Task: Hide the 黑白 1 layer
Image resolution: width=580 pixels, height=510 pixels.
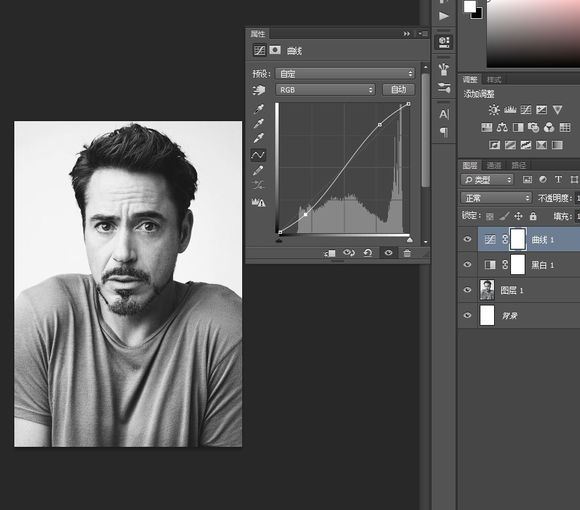Action: tap(467, 264)
